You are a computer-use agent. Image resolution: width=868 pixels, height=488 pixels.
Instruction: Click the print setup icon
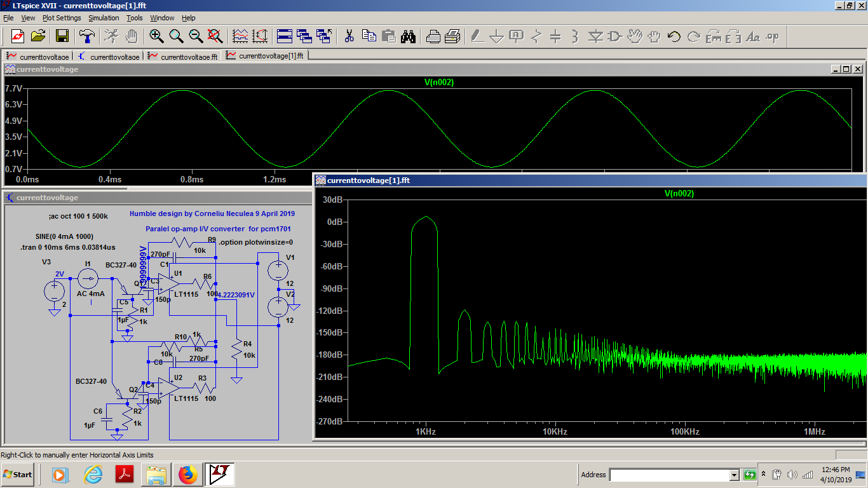coord(433,36)
